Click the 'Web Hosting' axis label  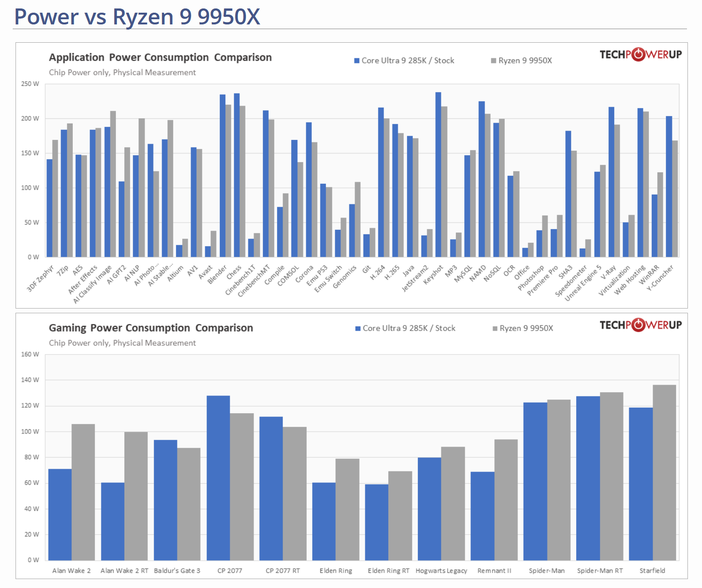coord(630,280)
